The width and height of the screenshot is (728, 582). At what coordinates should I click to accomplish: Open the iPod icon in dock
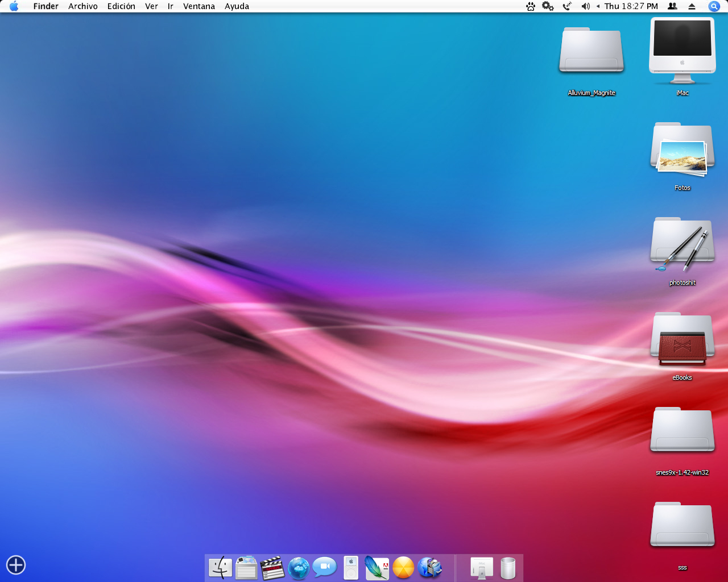(x=351, y=567)
